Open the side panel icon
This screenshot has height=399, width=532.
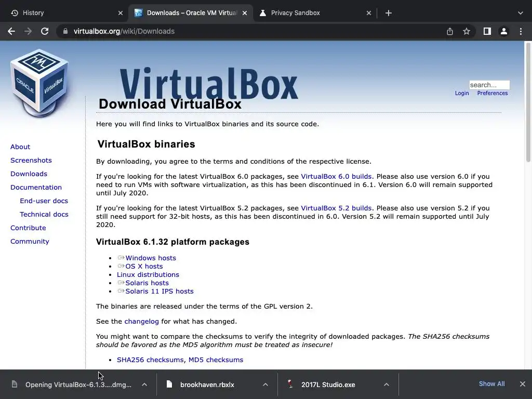coord(487,31)
